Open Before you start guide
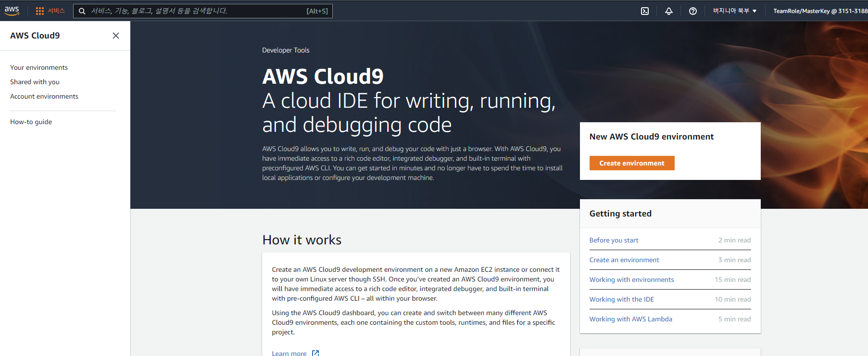Screen dimensions: 868x356 pos(614,240)
